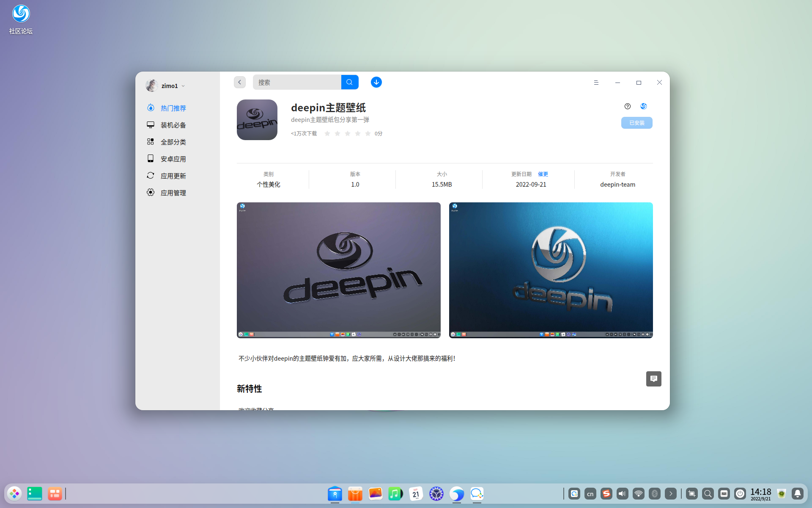Click the deepin swirl icon near help
Viewport: 812px width, 508px height.
coord(644,106)
